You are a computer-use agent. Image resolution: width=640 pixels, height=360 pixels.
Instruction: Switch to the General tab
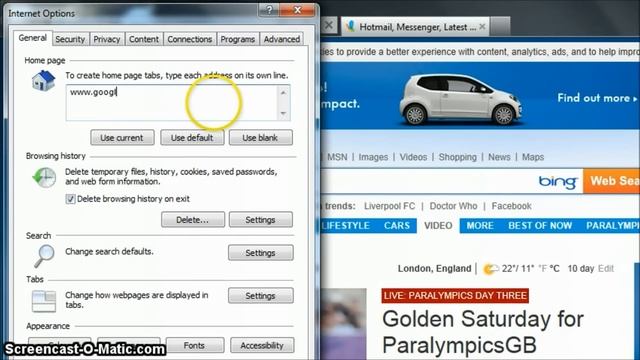click(32, 38)
